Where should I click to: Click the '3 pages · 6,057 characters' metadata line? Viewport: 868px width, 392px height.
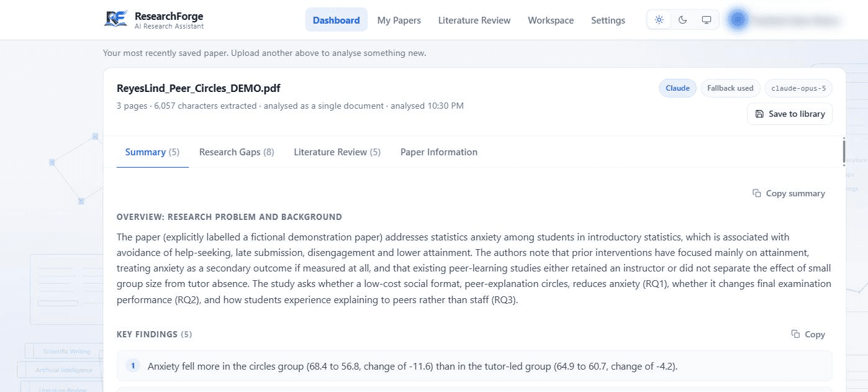click(290, 106)
